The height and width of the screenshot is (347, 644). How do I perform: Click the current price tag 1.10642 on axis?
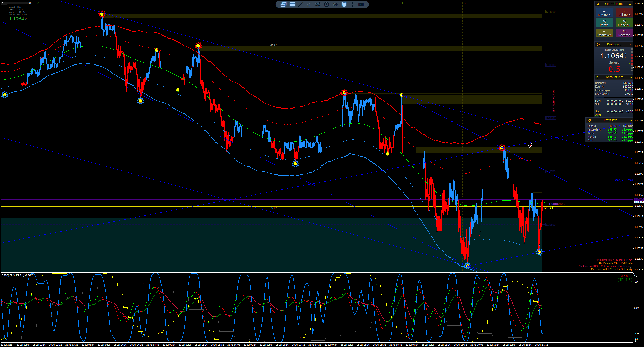coord(638,202)
